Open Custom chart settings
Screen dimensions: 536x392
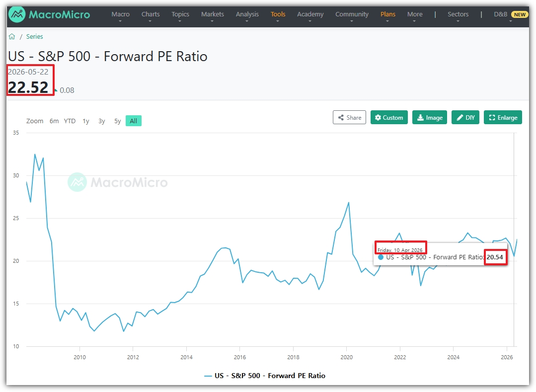click(x=389, y=118)
